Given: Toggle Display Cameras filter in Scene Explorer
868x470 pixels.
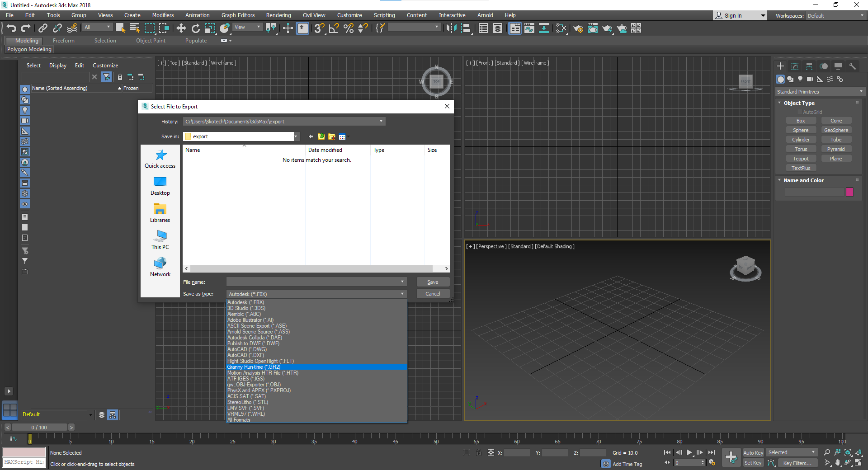Looking at the screenshot, I should (25, 121).
